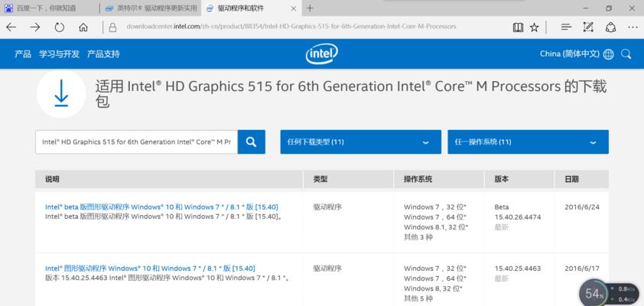Switch to 英特尔 驱动程序更新实用 tab

coord(151,8)
